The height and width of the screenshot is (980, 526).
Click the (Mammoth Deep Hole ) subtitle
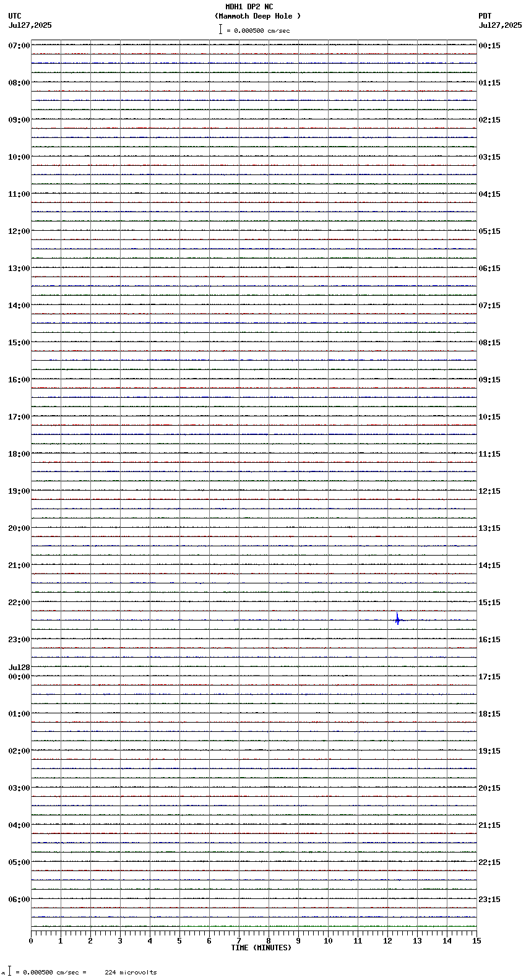pyautogui.click(x=257, y=16)
